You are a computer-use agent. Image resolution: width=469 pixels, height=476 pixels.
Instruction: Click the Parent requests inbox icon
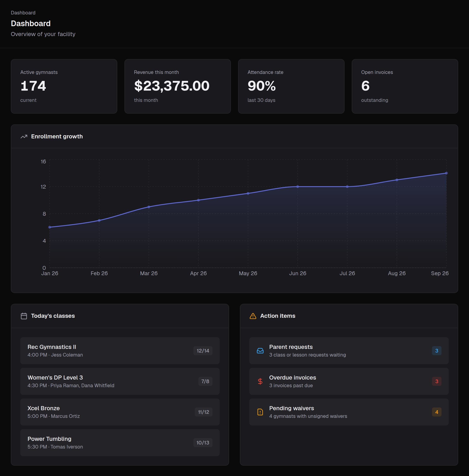pos(260,351)
